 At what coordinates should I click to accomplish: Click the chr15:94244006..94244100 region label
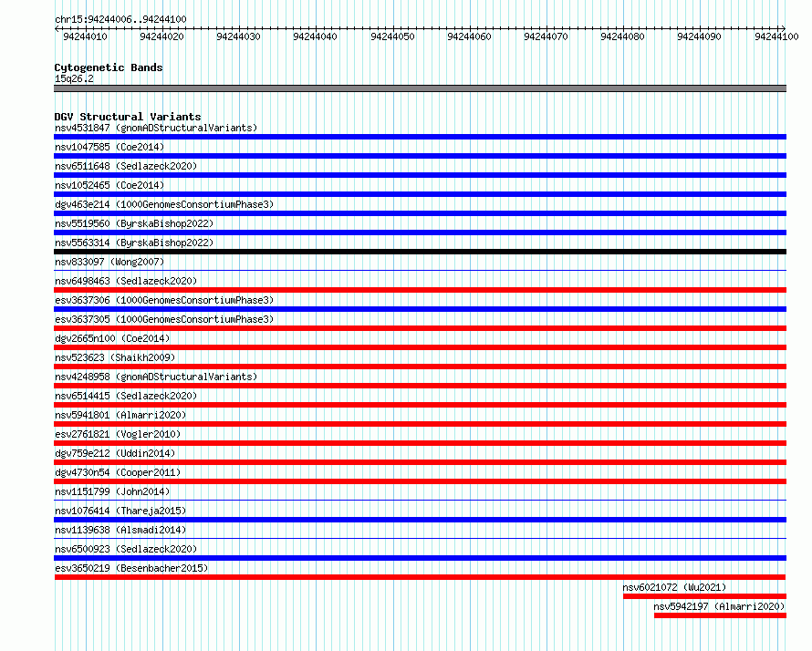click(120, 19)
